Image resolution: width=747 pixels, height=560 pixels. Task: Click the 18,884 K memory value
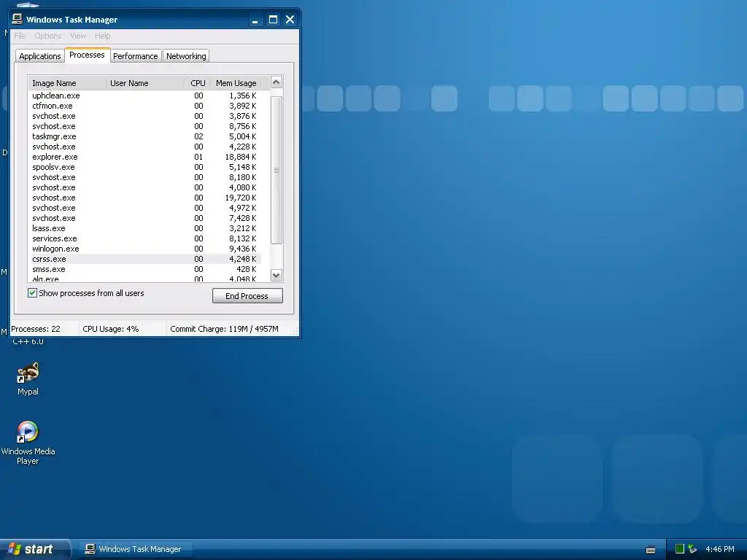pos(241,157)
